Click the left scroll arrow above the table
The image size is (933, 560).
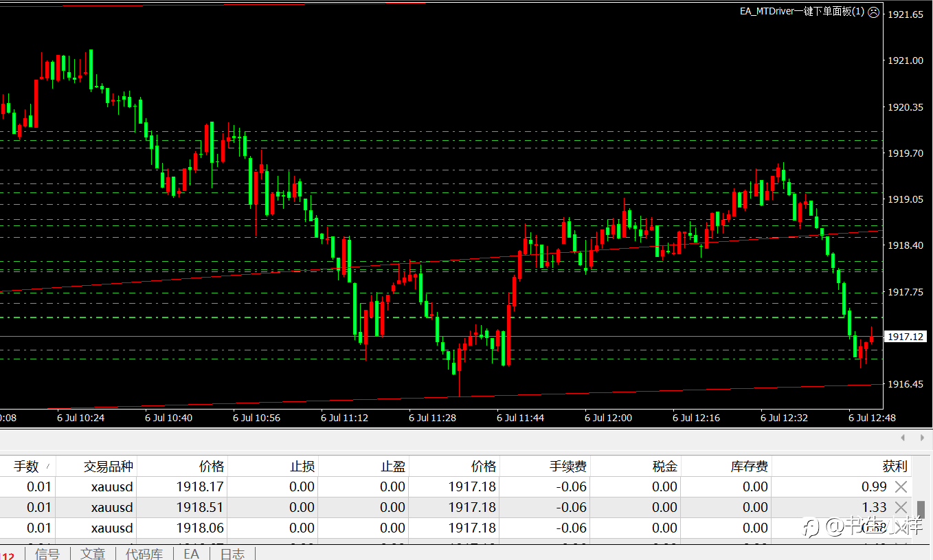[903, 438]
